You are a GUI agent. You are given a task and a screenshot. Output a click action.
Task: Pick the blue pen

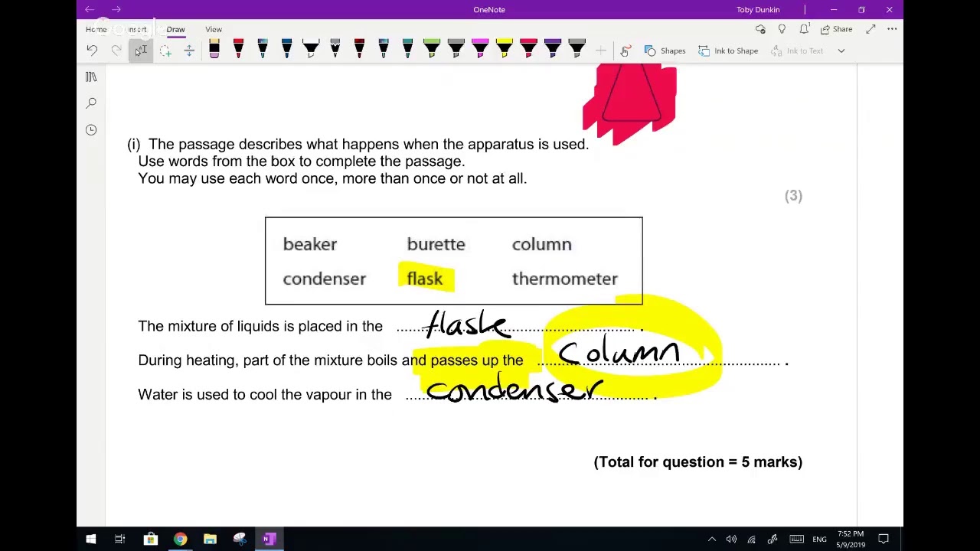point(286,49)
